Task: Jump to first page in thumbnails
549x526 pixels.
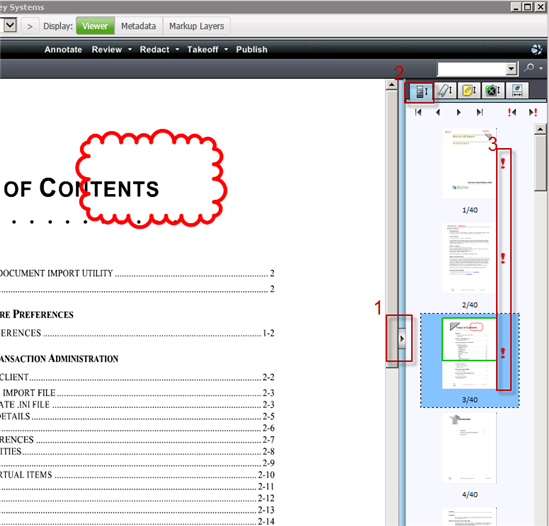Action: click(418, 112)
